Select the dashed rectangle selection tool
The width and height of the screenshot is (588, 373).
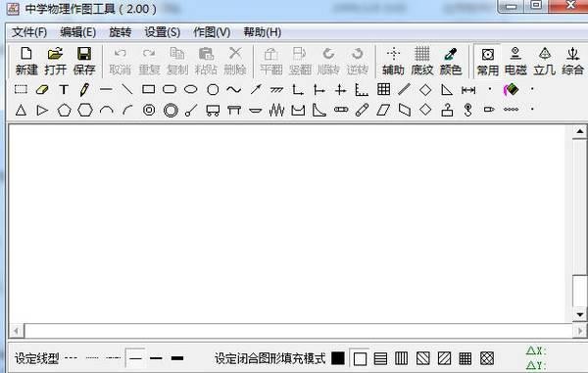[x=21, y=89]
